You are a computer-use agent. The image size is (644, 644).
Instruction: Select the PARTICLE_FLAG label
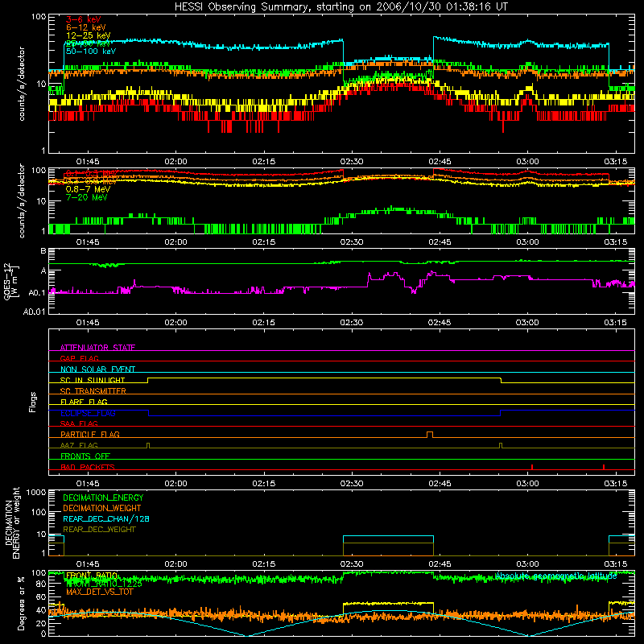pyautogui.click(x=90, y=434)
